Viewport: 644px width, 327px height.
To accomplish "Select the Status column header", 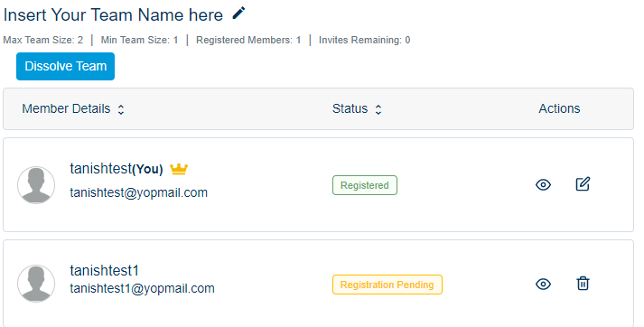I will point(350,109).
